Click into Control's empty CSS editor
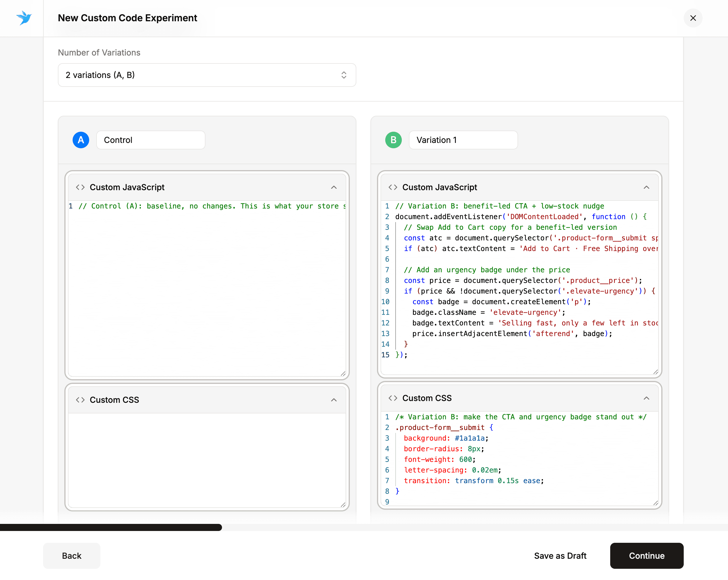The width and height of the screenshot is (728, 580). point(207,460)
